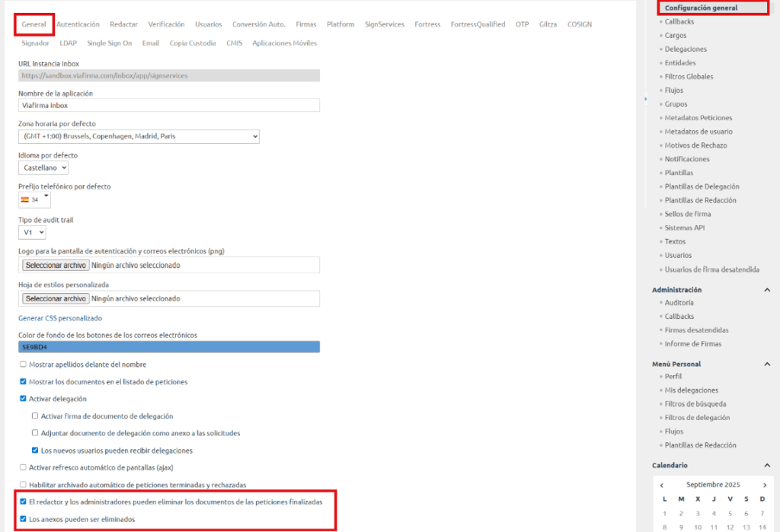Open the Tipo de audit trail dropdown
Screen dimensions: 780x532
[x=32, y=232]
